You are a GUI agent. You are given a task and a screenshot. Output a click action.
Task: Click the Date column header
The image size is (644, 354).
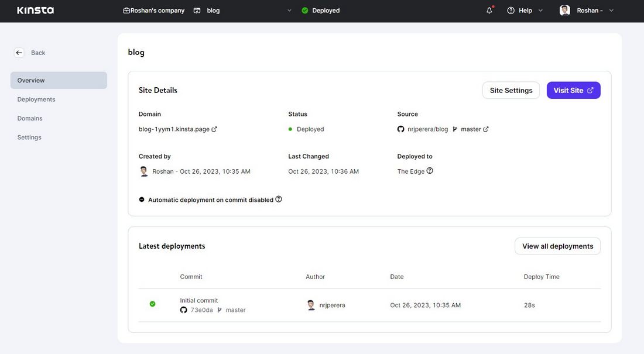click(x=397, y=277)
